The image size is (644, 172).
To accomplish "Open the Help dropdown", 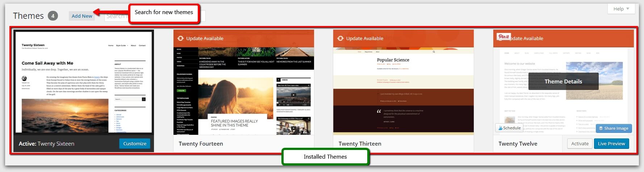I will click(x=621, y=9).
